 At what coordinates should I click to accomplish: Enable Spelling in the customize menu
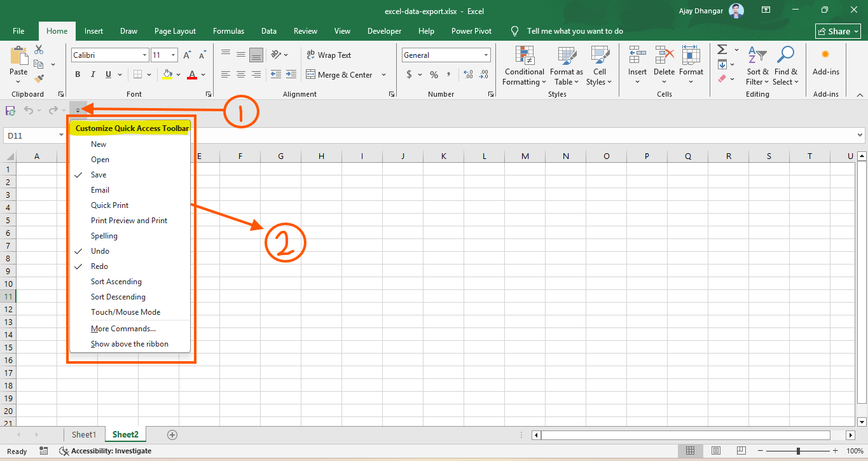pyautogui.click(x=129, y=236)
